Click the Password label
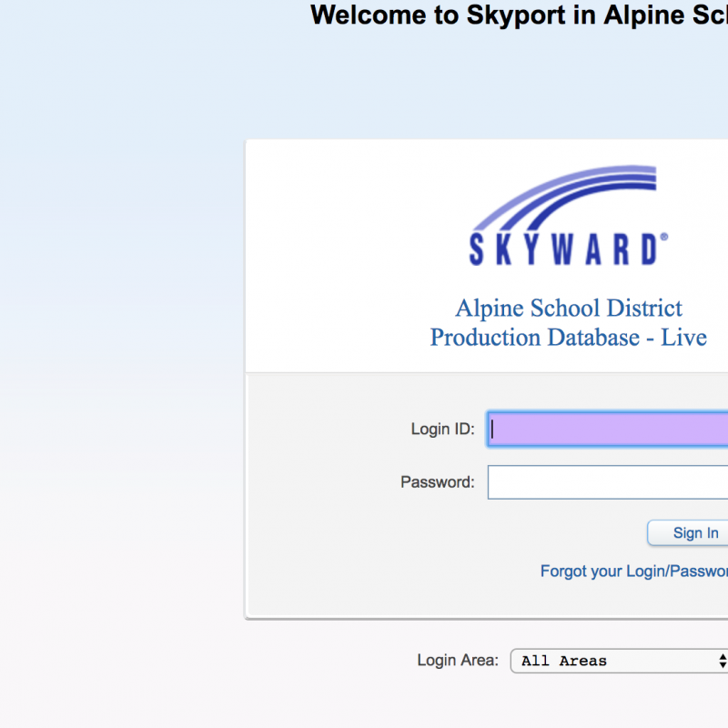728x728 pixels. pyautogui.click(x=438, y=482)
